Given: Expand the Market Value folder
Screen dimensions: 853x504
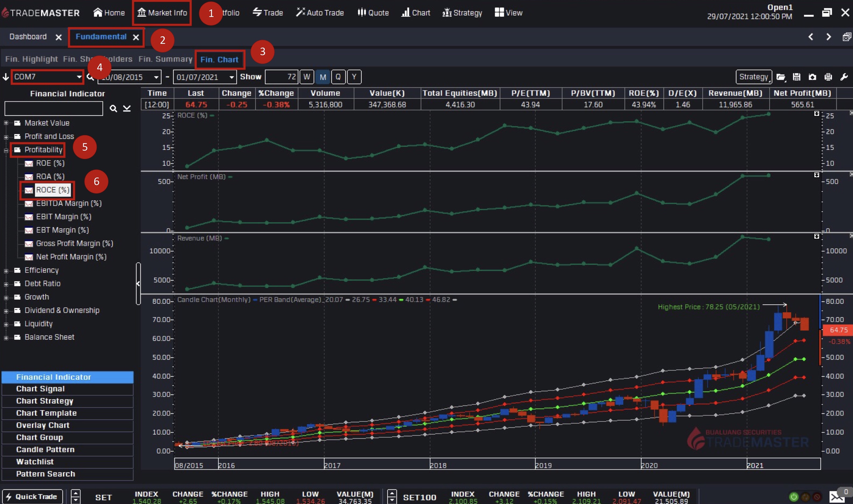Looking at the screenshot, I should click(x=6, y=123).
